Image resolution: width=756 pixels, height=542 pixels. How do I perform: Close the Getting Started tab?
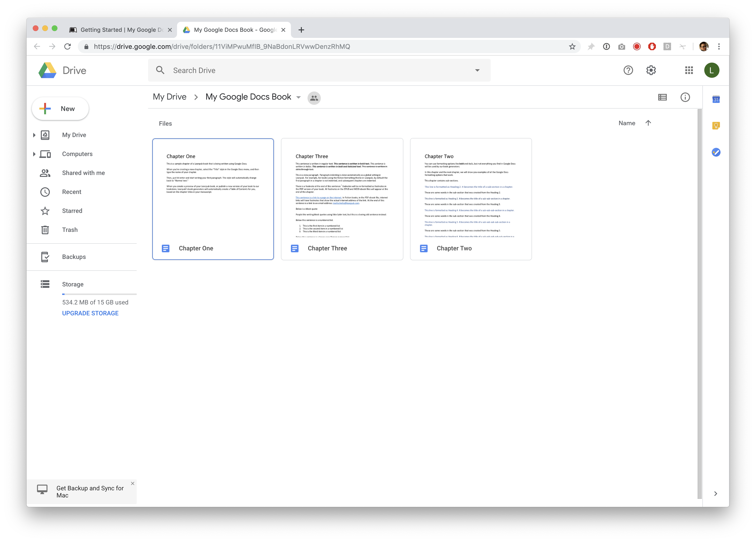pos(170,30)
